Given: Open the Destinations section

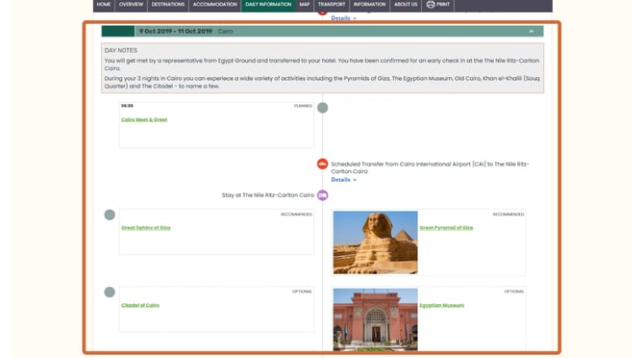Looking at the screenshot, I should click(x=167, y=5).
